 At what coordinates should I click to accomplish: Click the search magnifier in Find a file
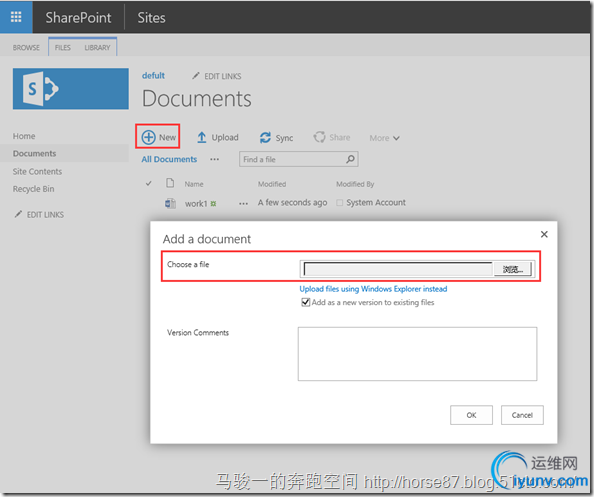(350, 159)
